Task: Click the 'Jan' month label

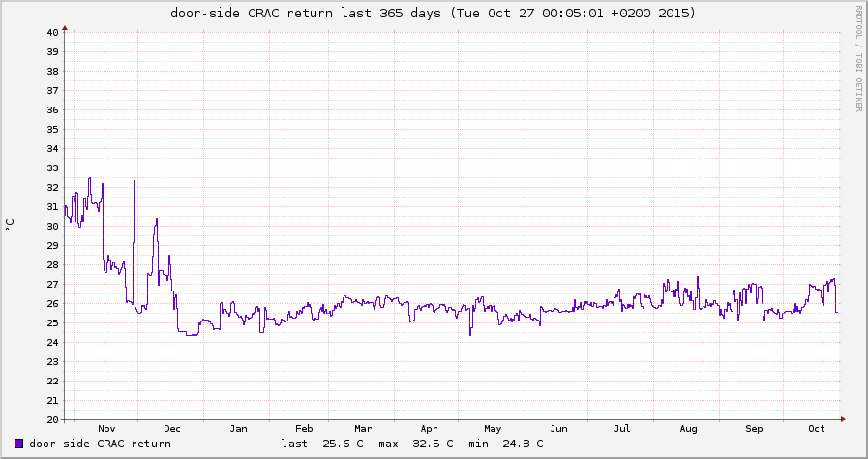Action: (x=238, y=429)
